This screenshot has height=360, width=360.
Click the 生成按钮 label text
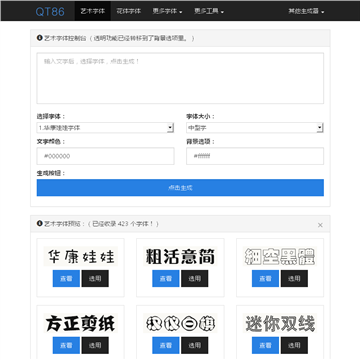(51, 173)
